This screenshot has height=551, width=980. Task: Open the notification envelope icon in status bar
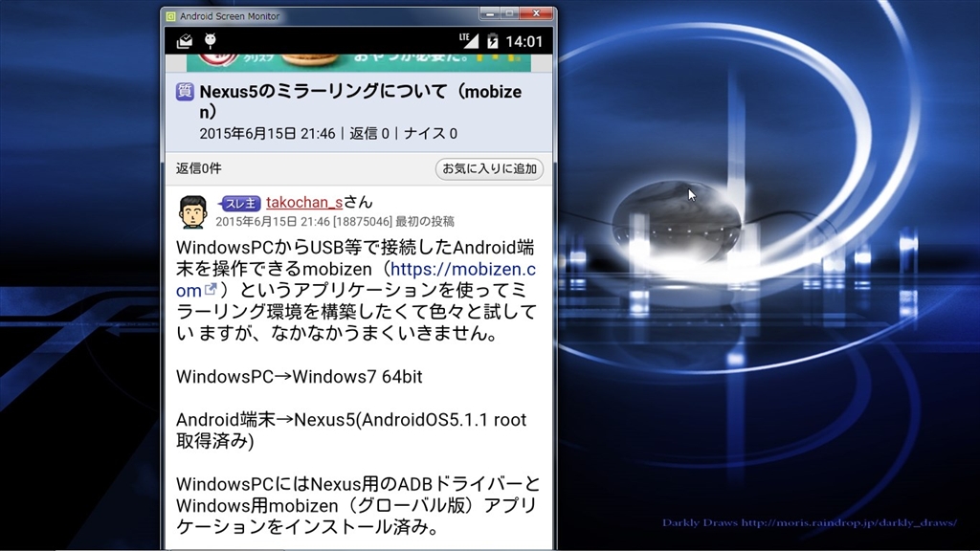tap(185, 41)
